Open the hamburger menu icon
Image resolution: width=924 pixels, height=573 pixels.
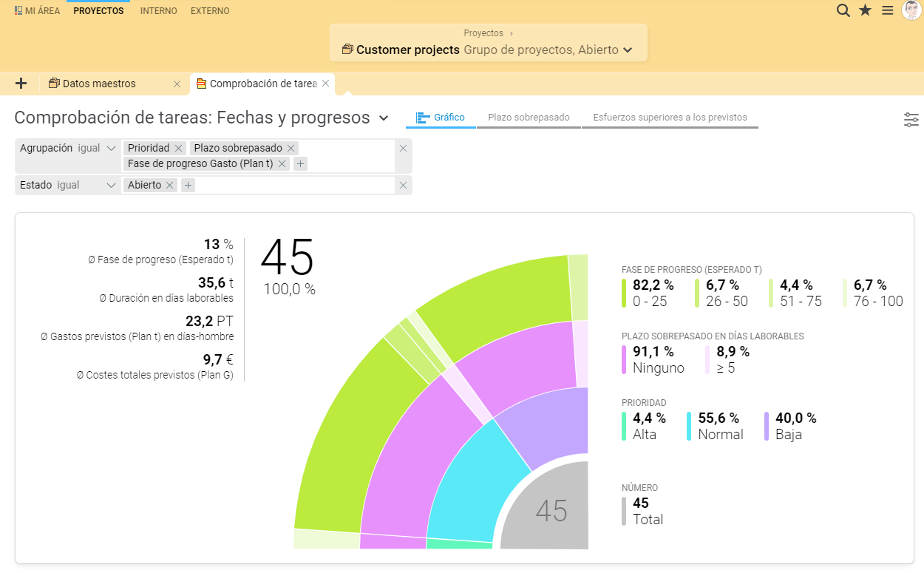pos(888,10)
